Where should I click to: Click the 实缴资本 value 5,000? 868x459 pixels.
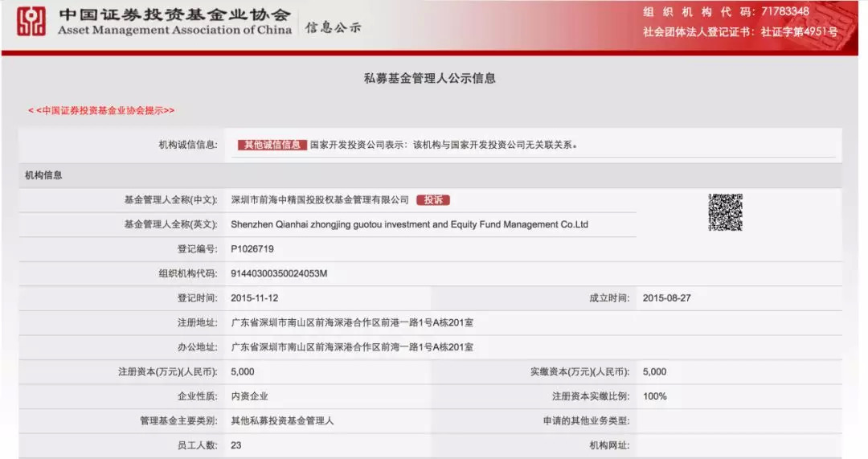coord(654,371)
